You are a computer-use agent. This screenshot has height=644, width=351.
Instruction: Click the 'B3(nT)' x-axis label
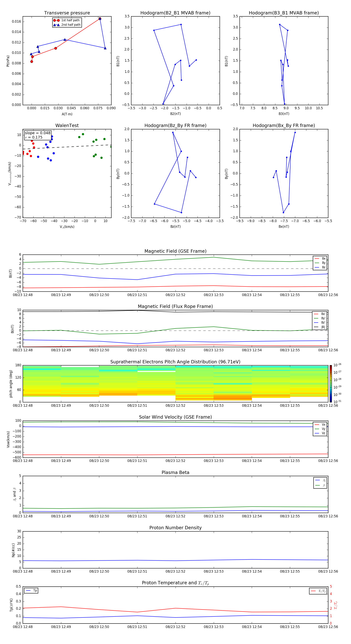click(x=284, y=114)
